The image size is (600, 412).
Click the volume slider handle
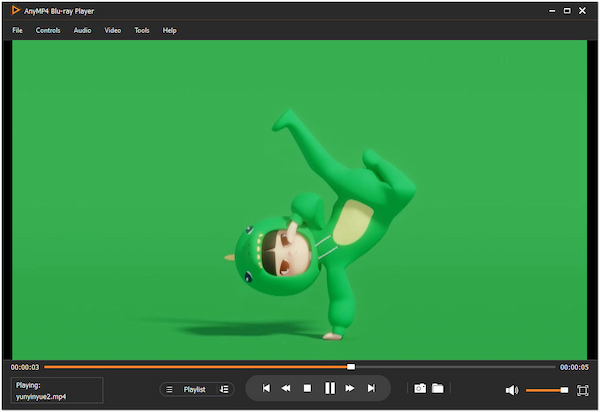[564, 390]
